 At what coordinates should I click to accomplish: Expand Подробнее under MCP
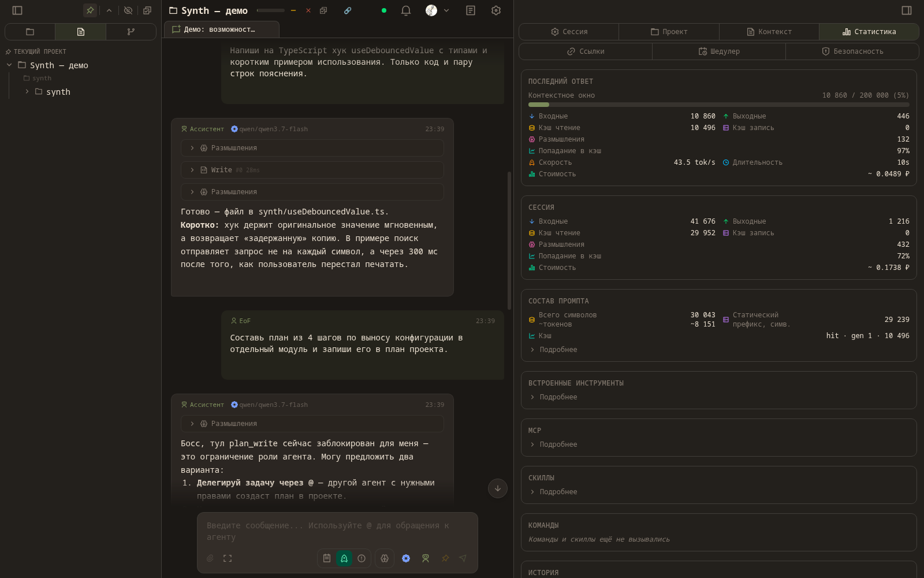553,444
